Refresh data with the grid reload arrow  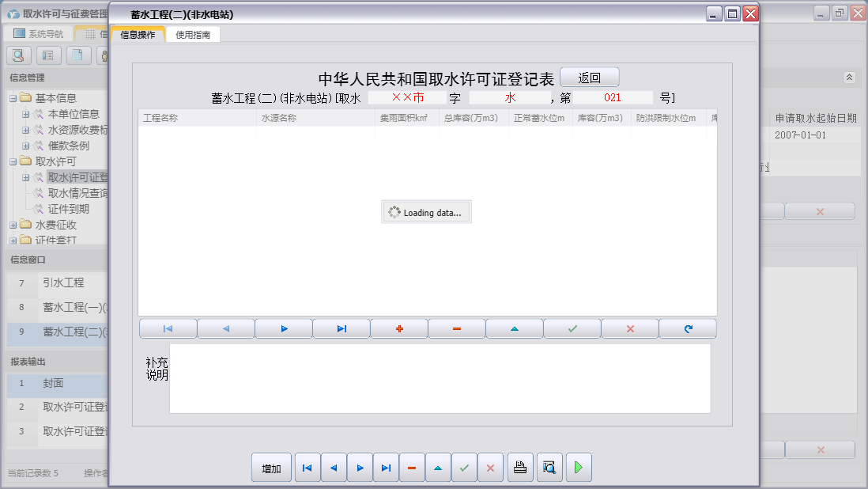688,328
